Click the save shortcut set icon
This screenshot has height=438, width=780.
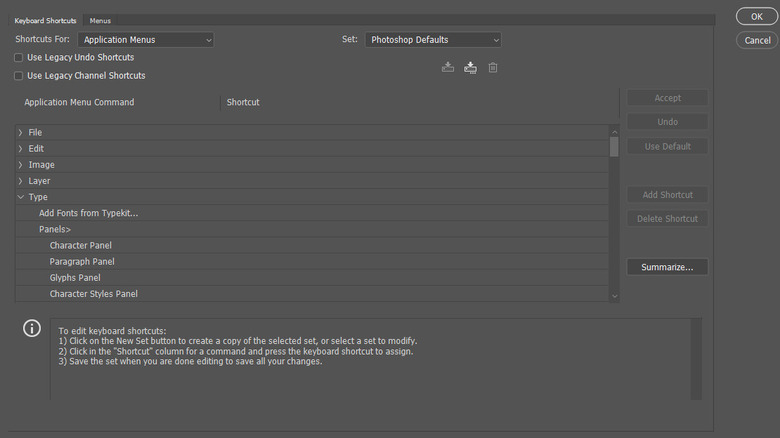pyautogui.click(x=448, y=67)
